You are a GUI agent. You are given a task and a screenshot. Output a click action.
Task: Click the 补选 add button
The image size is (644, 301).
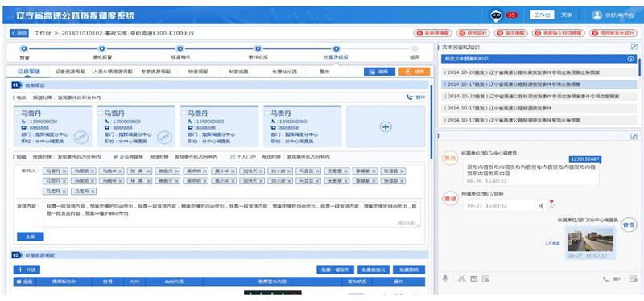tap(27, 270)
